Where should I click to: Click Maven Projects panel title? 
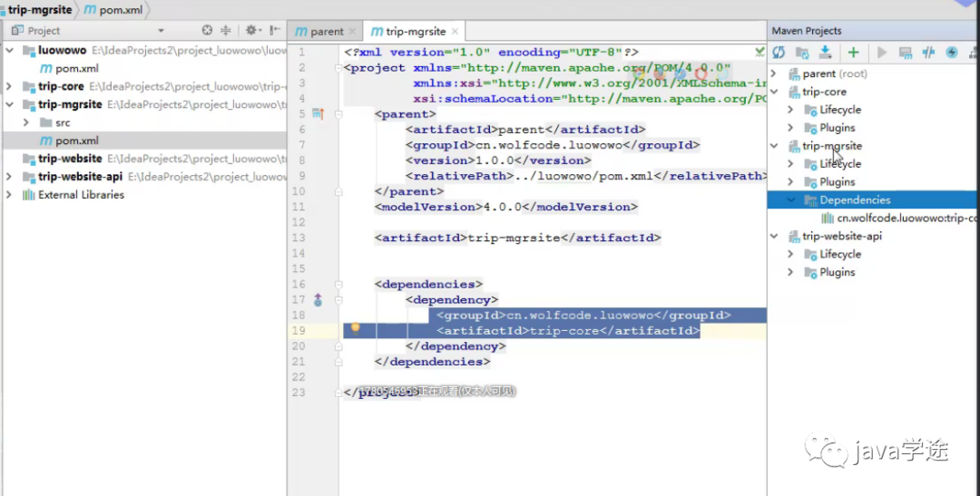(x=807, y=31)
